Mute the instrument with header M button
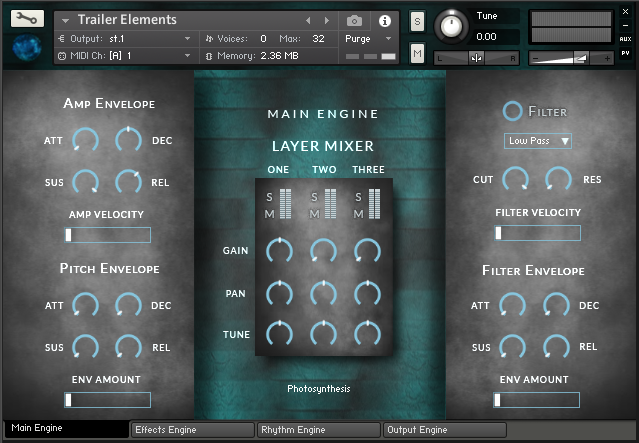 417,53
